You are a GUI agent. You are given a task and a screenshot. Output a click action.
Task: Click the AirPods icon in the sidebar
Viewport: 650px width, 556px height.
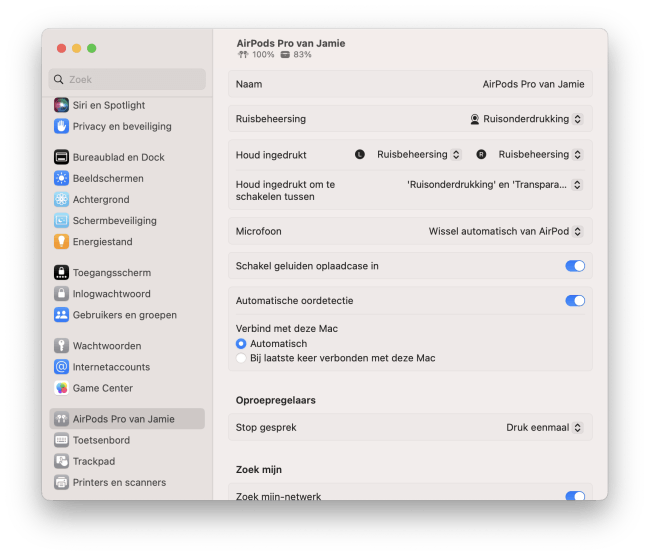point(61,419)
